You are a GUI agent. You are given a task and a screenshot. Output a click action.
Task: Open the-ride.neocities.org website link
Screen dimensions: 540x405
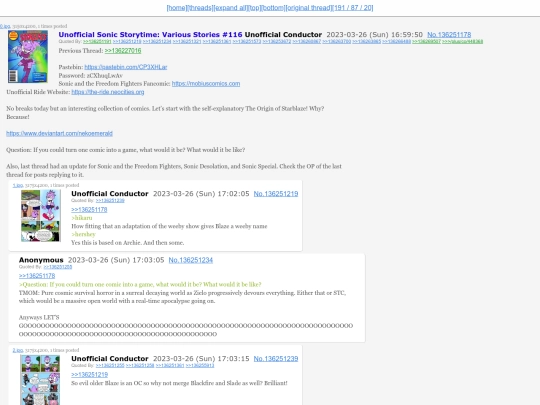click(x=108, y=92)
